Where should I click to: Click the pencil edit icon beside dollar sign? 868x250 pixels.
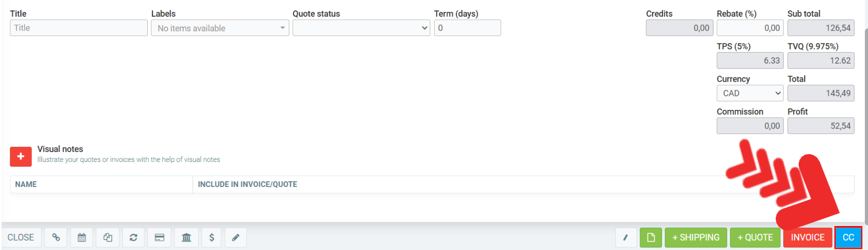pos(236,238)
